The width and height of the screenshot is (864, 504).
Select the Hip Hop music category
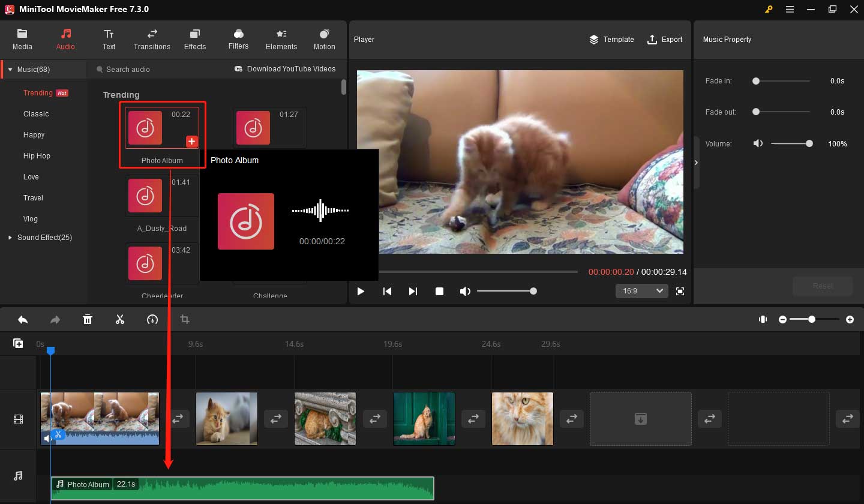[37, 156]
